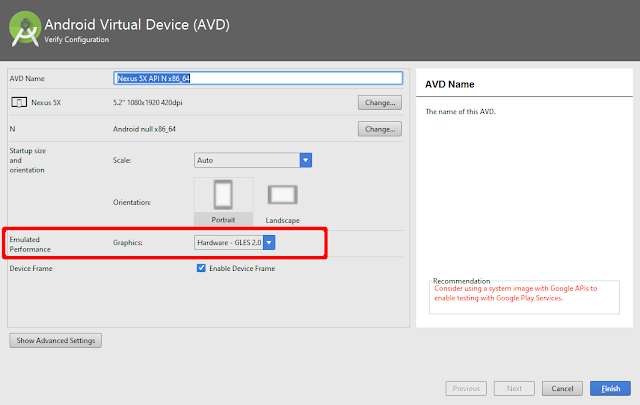Click the AVD Name input field
The width and height of the screenshot is (640, 405).
(x=258, y=78)
